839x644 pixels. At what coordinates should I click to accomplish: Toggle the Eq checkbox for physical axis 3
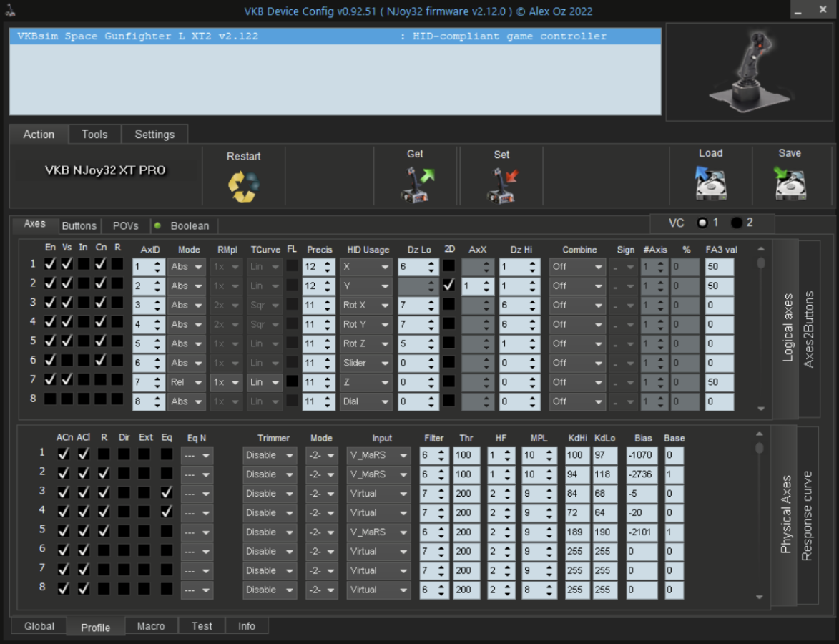tap(167, 492)
